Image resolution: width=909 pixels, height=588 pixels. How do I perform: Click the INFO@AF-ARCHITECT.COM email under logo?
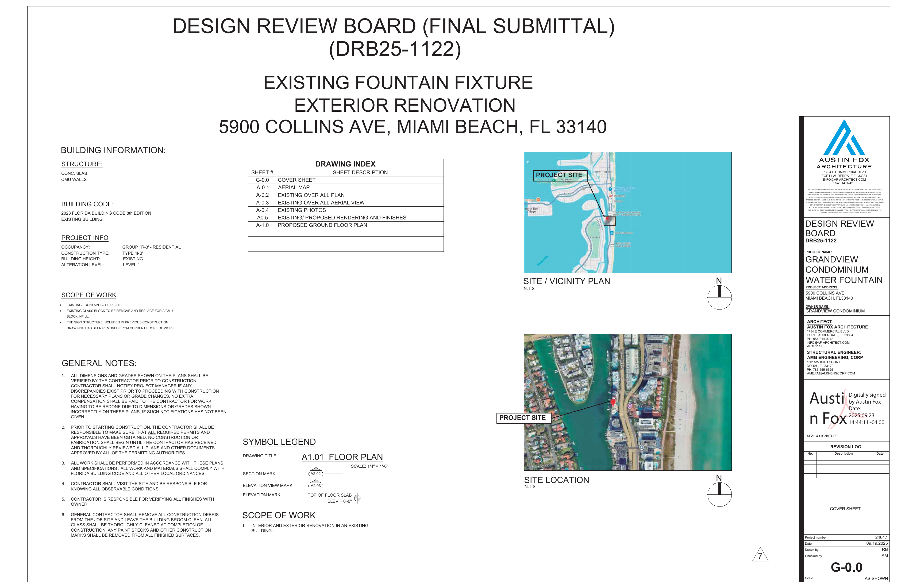(x=844, y=179)
